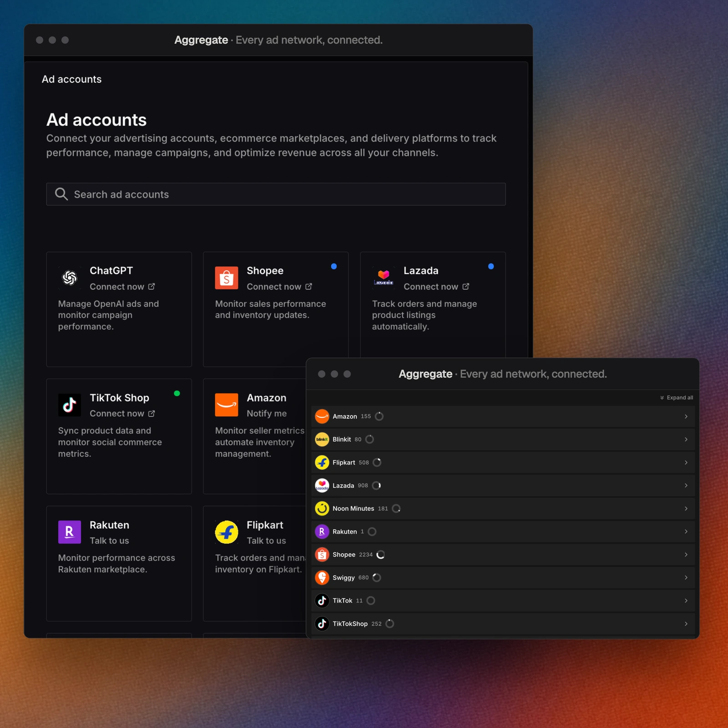Click the loading spinner in Amazon row
This screenshot has width=728, height=728.
[379, 416]
